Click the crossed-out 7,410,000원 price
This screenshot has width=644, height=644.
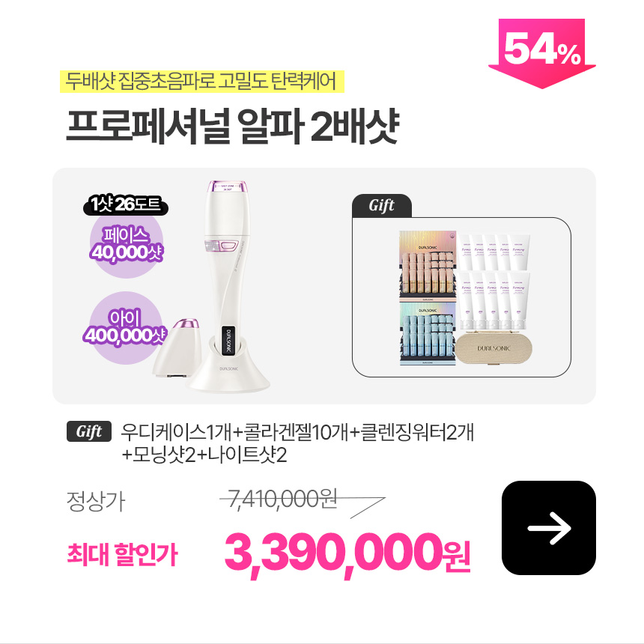[282, 499]
